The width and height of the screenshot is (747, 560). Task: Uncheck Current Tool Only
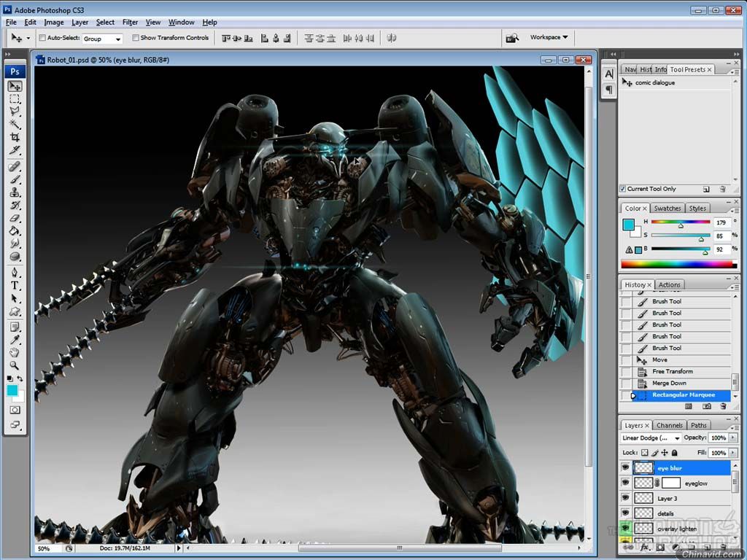tap(623, 189)
